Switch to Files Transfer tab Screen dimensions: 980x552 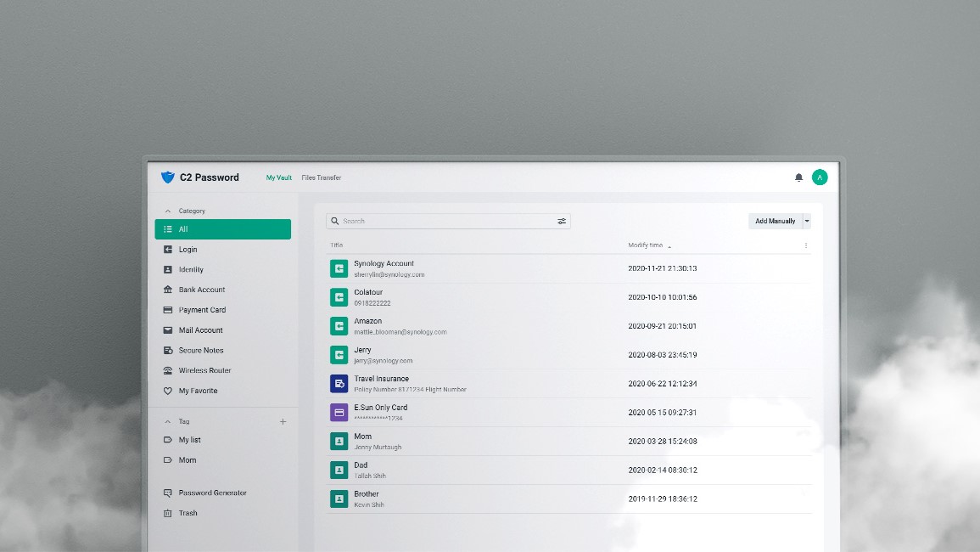pyautogui.click(x=322, y=177)
